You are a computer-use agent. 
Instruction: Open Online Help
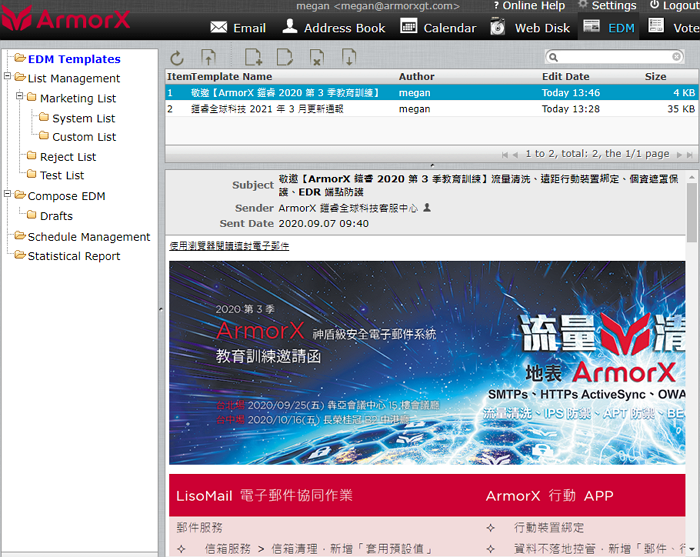pyautogui.click(x=529, y=6)
